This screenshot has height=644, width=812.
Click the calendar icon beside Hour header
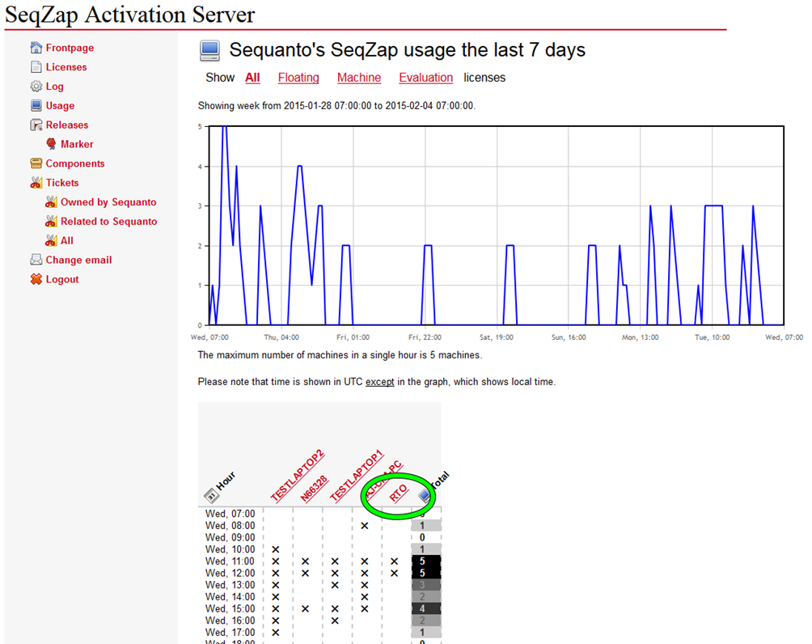pyautogui.click(x=211, y=496)
